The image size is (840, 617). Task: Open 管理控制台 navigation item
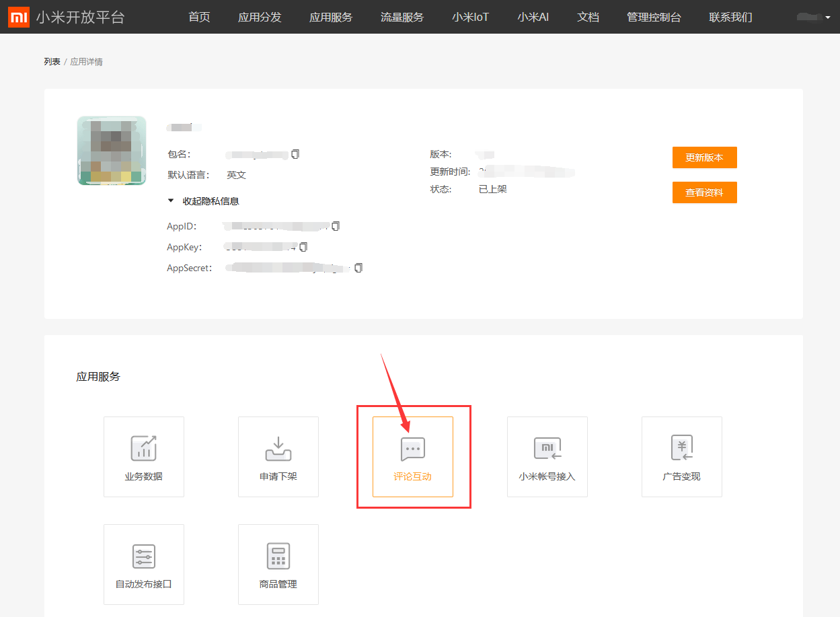point(654,17)
